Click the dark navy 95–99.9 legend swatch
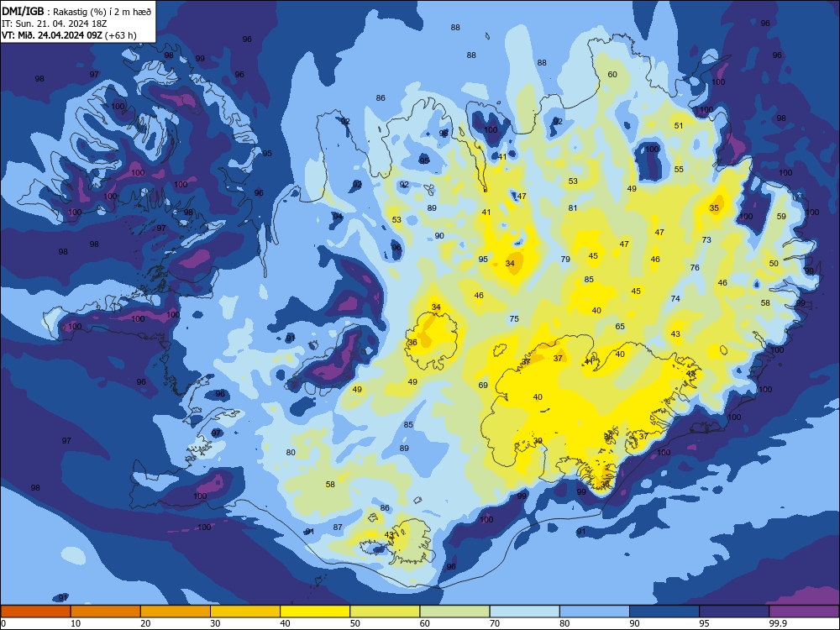This screenshot has height=630, width=840. click(734, 612)
